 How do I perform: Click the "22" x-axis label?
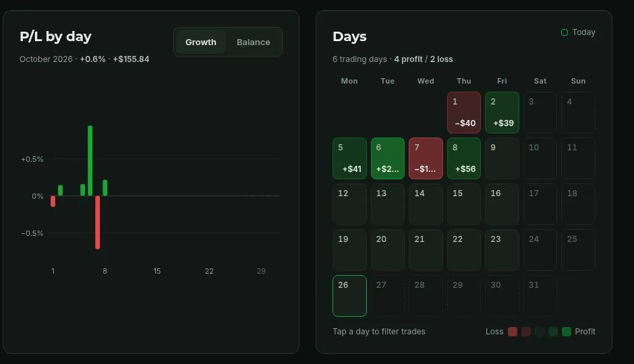tap(209, 271)
